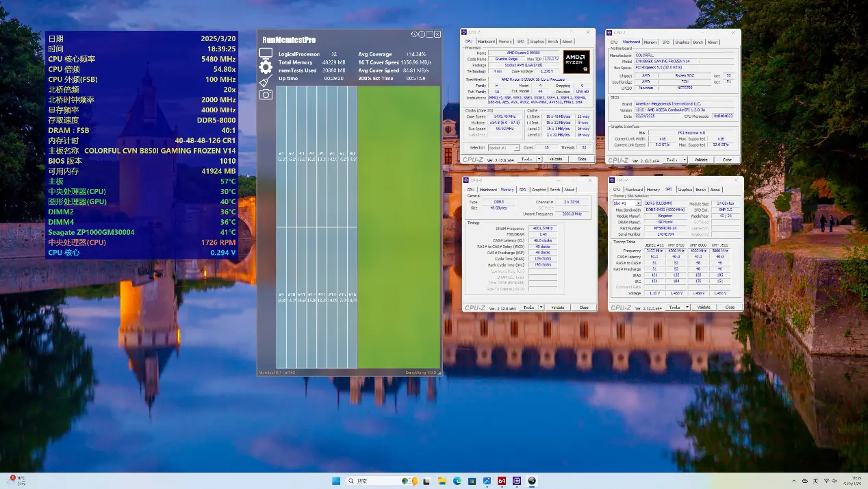Click Tools button in the SPD tab window

click(674, 308)
